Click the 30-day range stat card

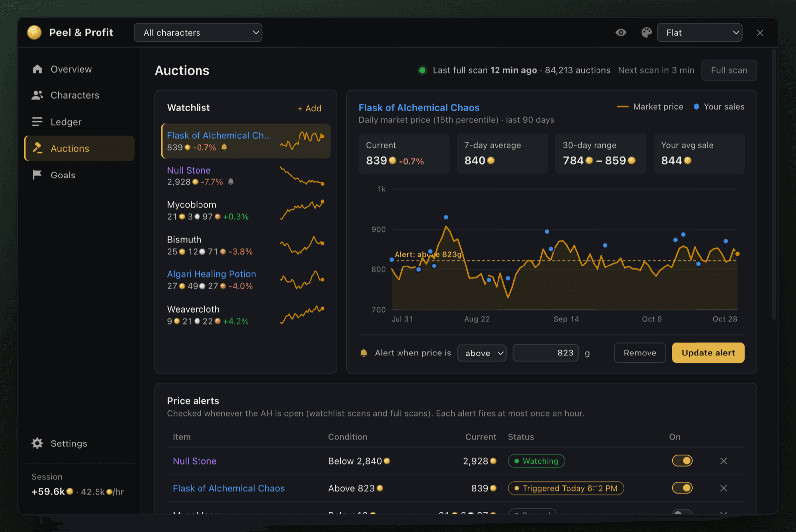coord(600,153)
